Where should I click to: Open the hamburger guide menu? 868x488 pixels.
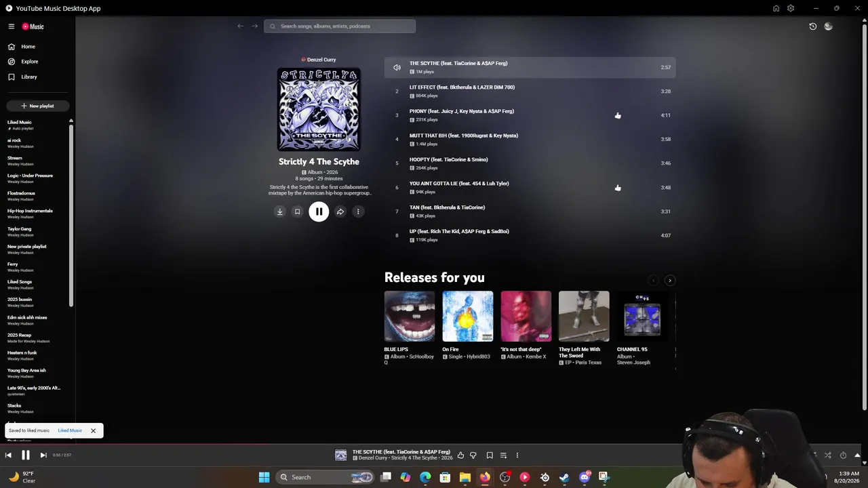[x=12, y=26]
